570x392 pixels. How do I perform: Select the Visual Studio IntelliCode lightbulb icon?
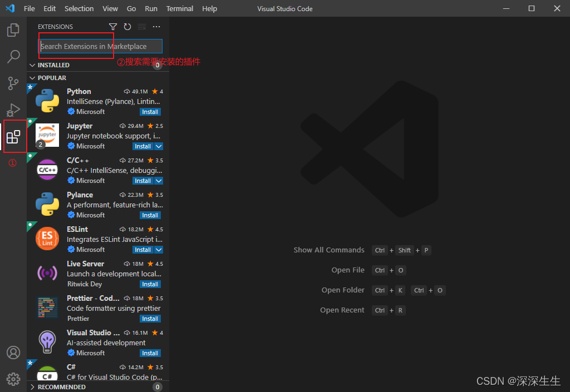coord(47,343)
